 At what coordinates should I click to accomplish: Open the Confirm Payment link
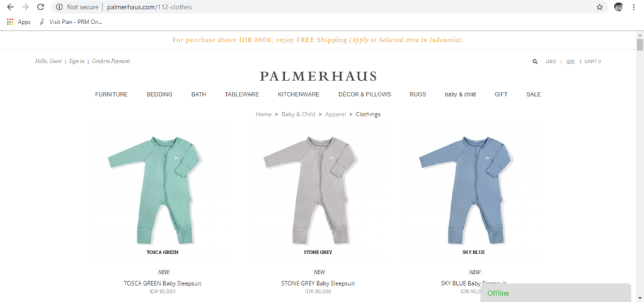111,61
